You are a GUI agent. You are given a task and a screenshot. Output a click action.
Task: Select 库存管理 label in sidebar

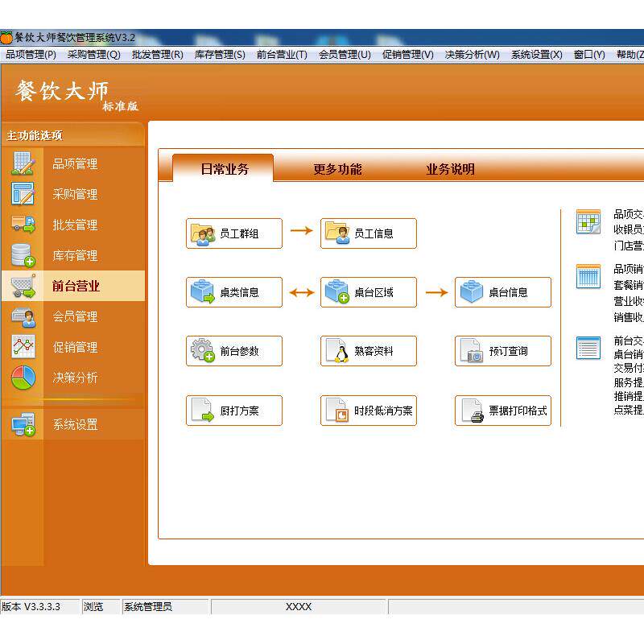pos(75,255)
